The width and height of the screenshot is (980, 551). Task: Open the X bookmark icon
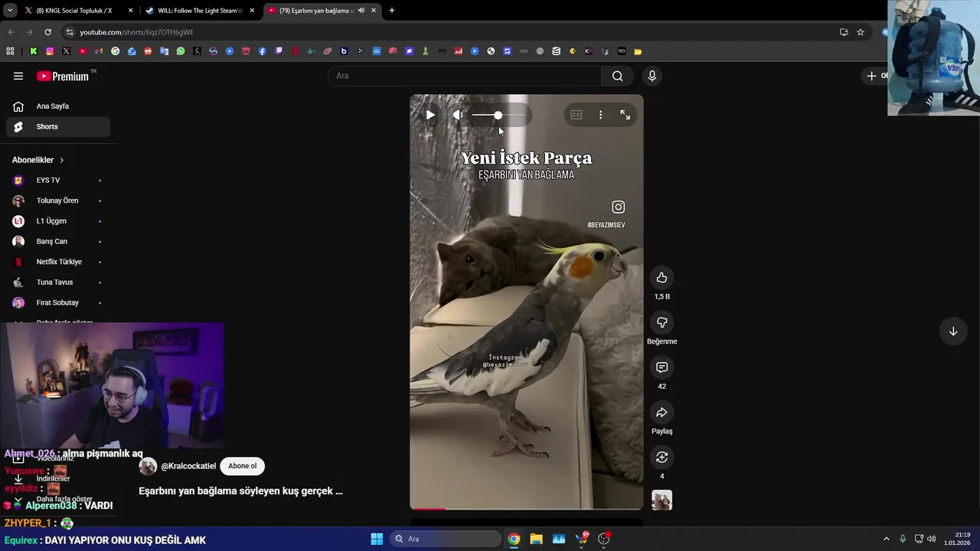pyautogui.click(x=66, y=51)
